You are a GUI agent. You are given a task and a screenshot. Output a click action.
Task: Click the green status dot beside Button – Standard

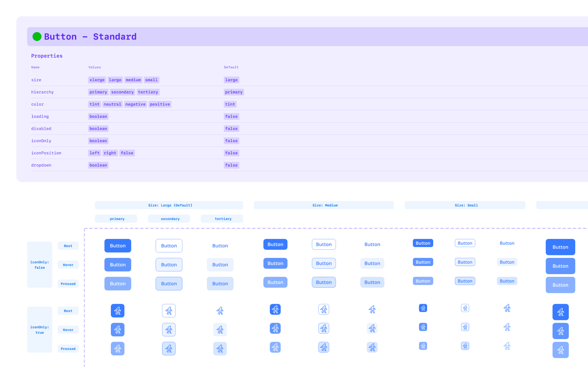point(37,37)
